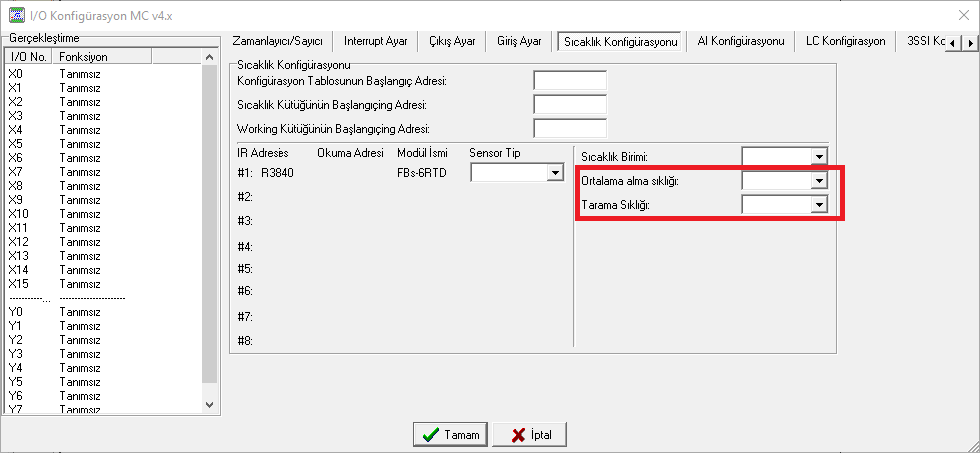980x453 pixels.
Task: Open the Ortalama alma sıklığı dropdown
Action: 819,181
